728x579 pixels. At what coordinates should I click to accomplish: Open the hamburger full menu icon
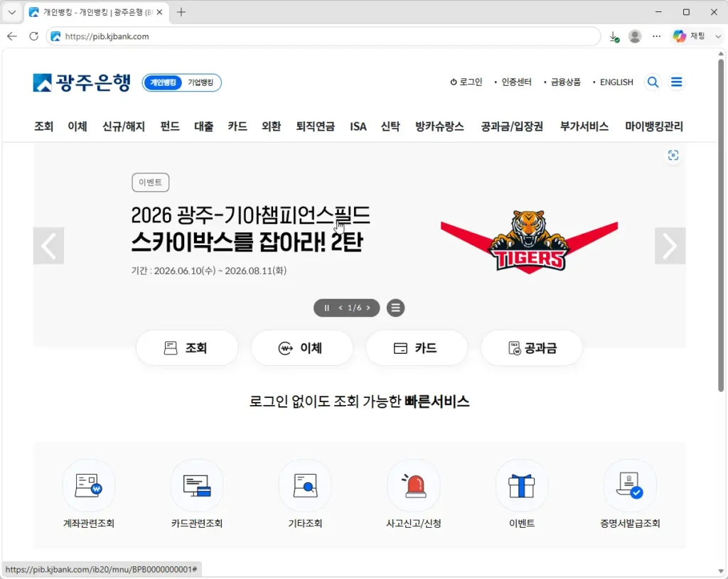click(677, 82)
